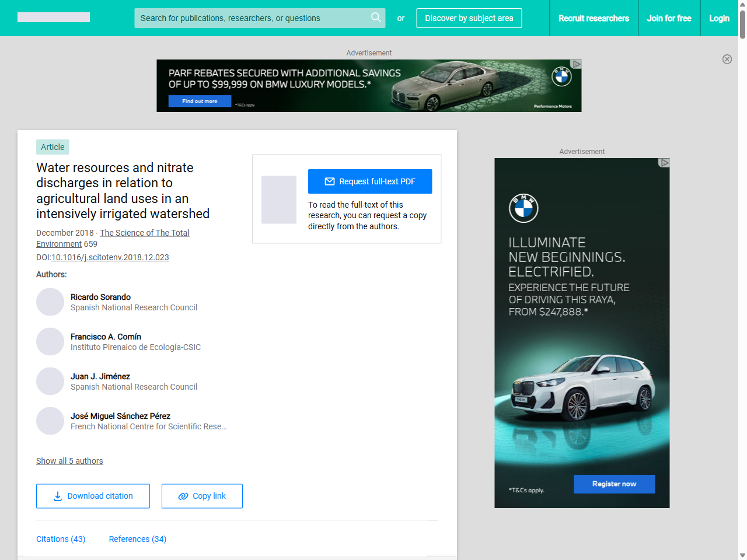
Task: Request the full-text PDF
Action: [x=370, y=181]
